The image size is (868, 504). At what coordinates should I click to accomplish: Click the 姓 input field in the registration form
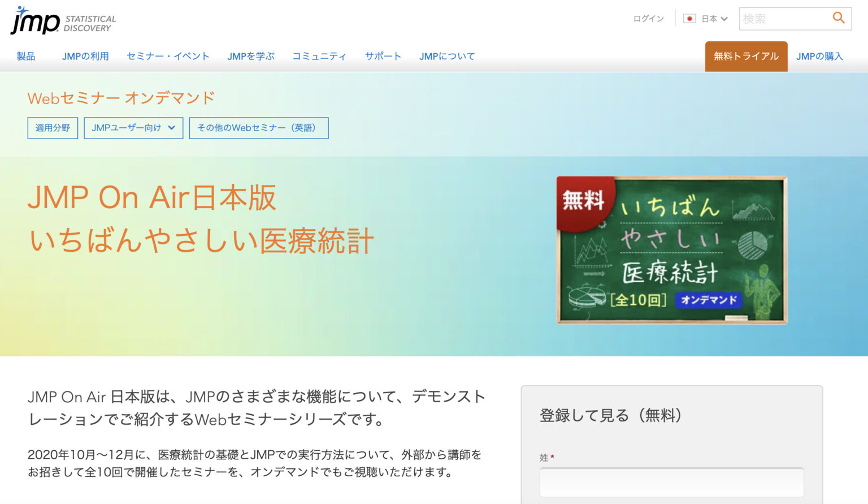tap(671, 482)
